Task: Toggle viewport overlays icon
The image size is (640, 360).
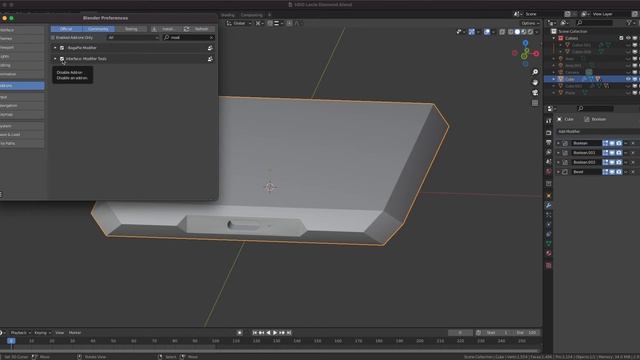Action: [x=487, y=32]
